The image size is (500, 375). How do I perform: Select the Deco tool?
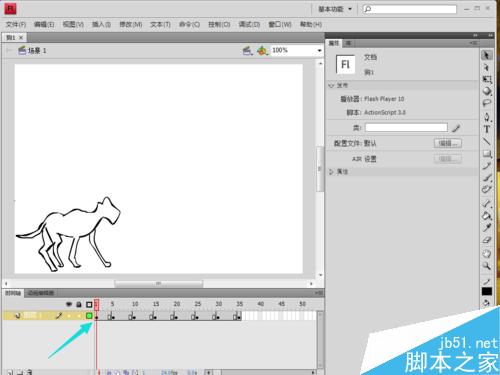487,189
